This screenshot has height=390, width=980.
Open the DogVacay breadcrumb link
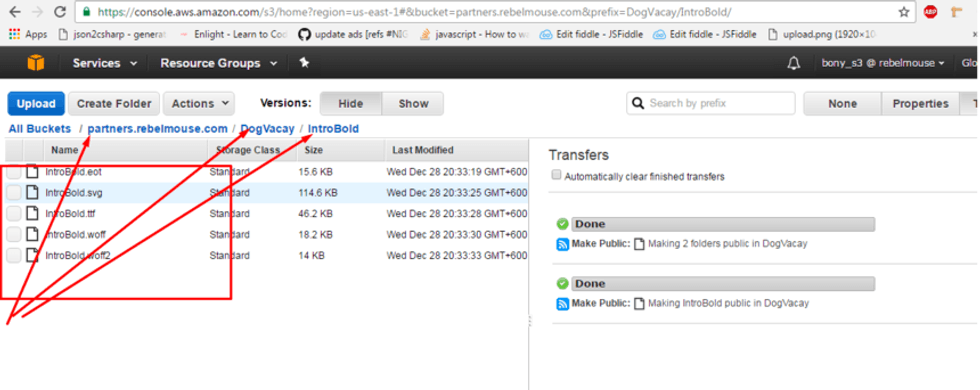pos(267,129)
